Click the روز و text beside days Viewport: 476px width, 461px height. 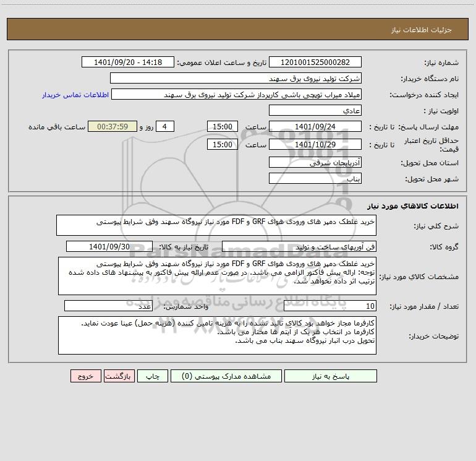point(147,127)
